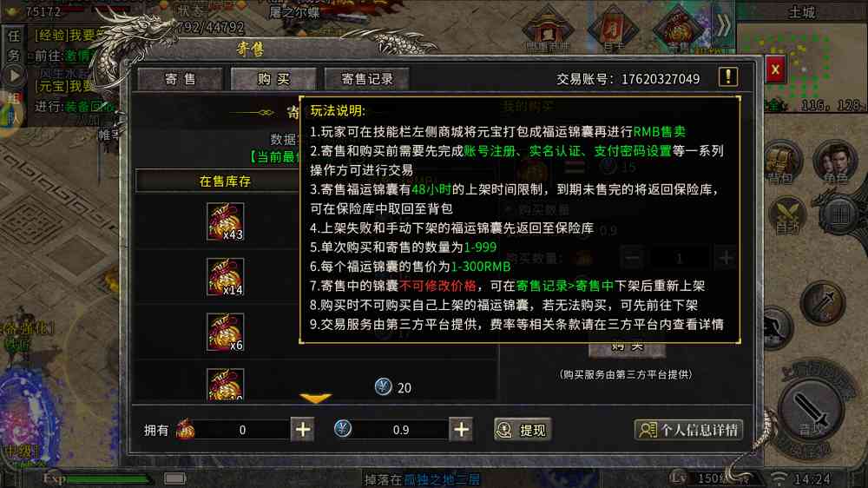Add lucky bags with the plus button
868x488 pixels.
point(303,429)
